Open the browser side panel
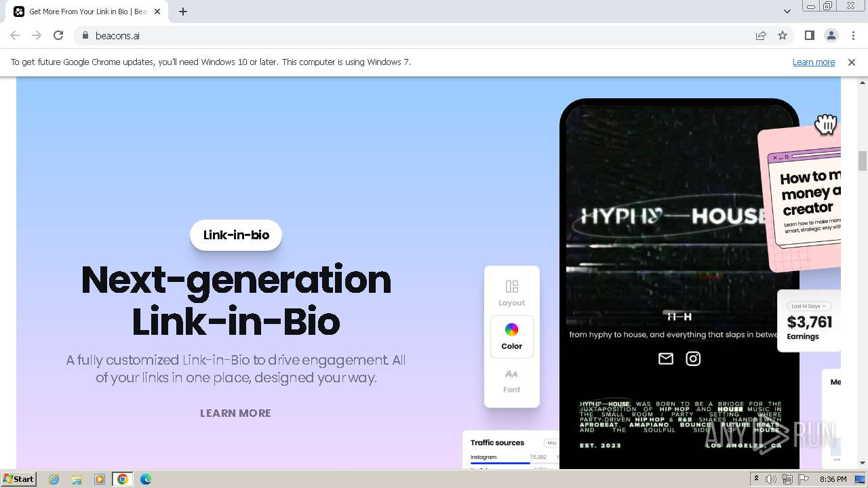Screen dimensions: 868x488 coord(810,35)
